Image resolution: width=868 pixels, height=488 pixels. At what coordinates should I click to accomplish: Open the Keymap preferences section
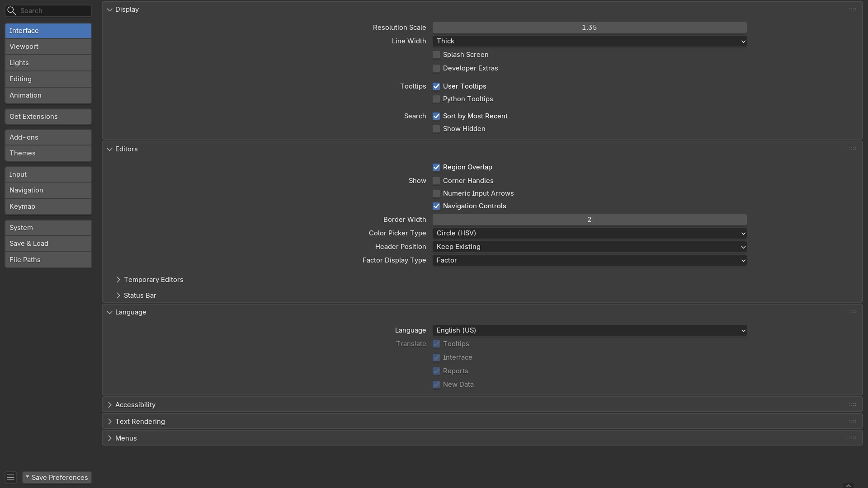click(x=48, y=206)
